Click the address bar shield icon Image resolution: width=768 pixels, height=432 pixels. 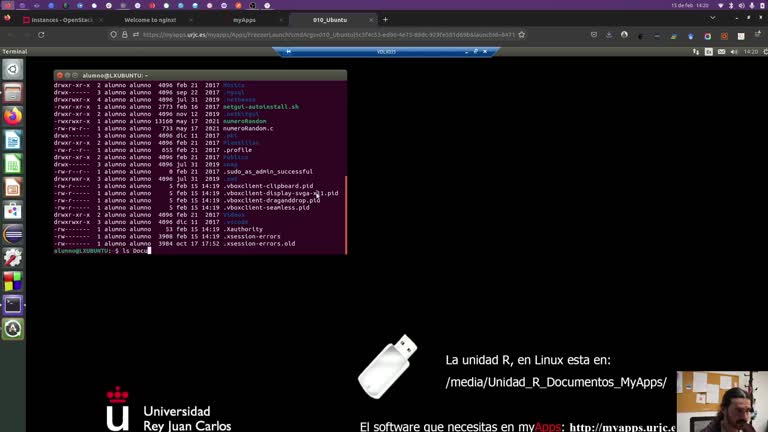tap(114, 35)
